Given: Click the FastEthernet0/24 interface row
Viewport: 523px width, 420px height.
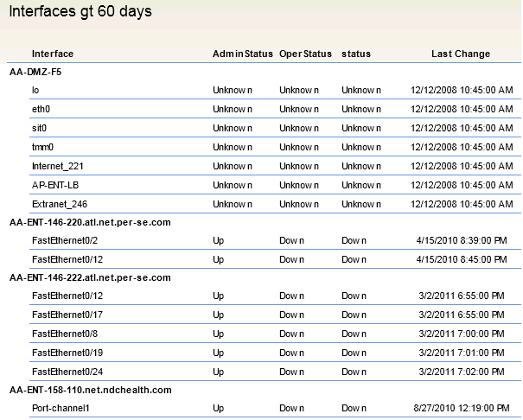Looking at the screenshot, I should (x=275, y=372).
